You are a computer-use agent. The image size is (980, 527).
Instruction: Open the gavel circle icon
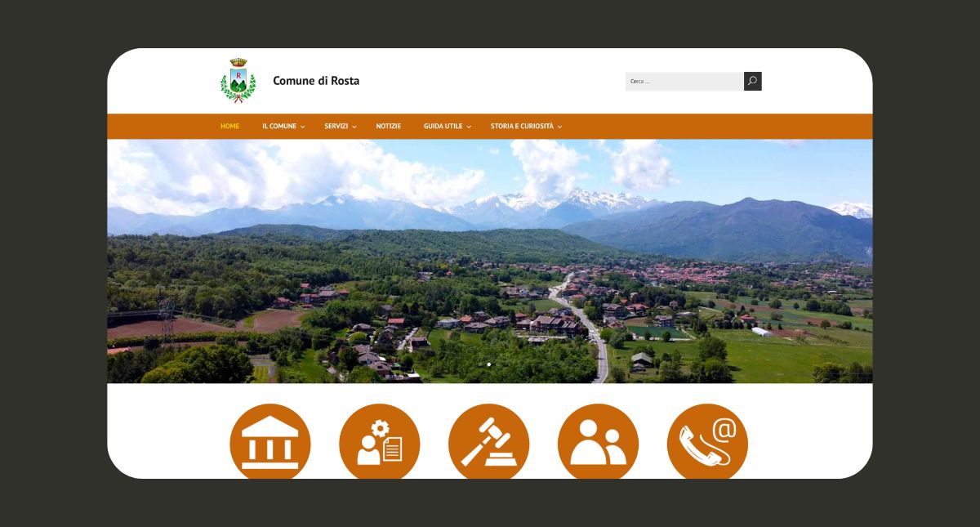coord(488,443)
